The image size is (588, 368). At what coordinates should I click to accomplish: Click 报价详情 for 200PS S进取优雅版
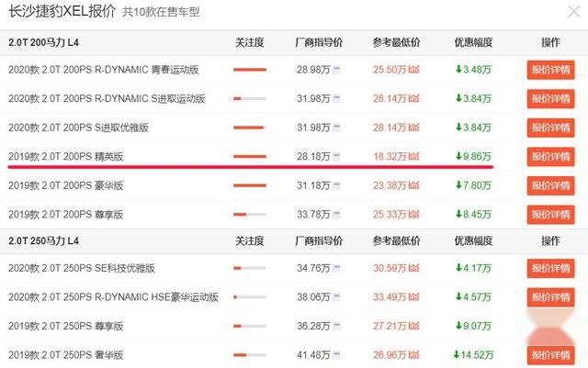pyautogui.click(x=550, y=128)
